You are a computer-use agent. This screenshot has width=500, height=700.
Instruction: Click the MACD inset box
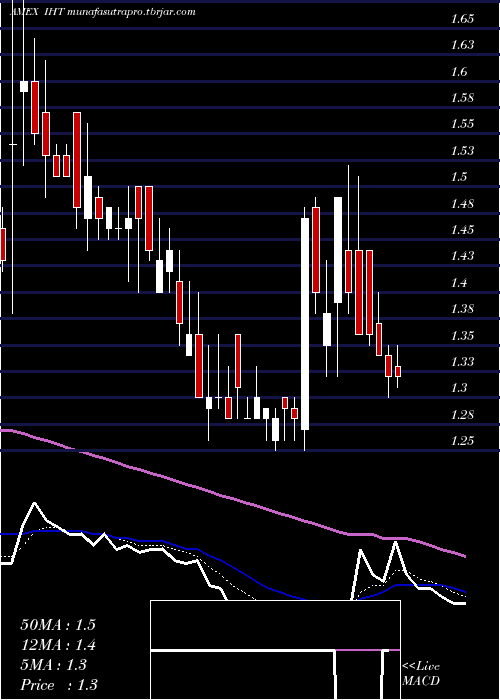click(x=275, y=650)
